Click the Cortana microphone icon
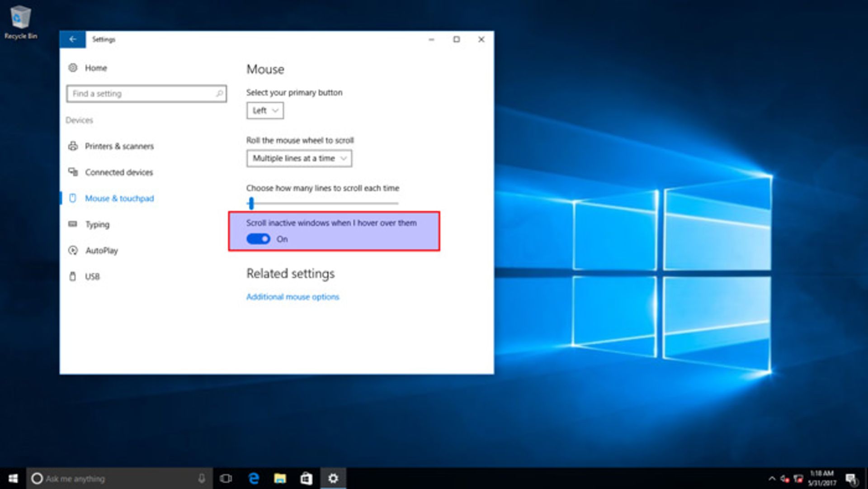 [x=202, y=479]
